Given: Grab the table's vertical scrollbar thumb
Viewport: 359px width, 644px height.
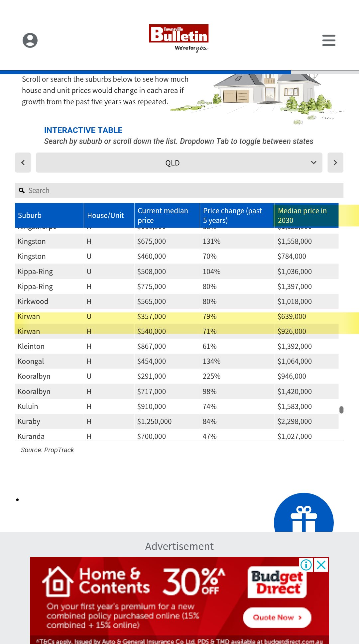Looking at the screenshot, I should 341,410.
